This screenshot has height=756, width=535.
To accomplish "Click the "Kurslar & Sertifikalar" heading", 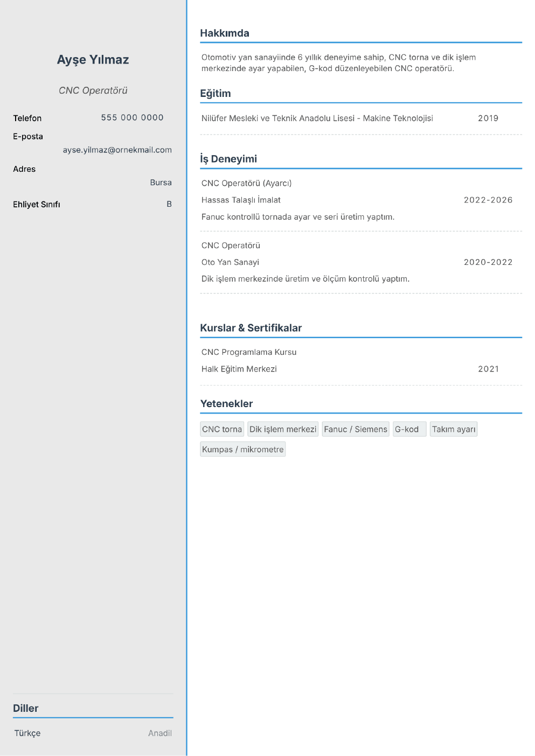I will (251, 328).
